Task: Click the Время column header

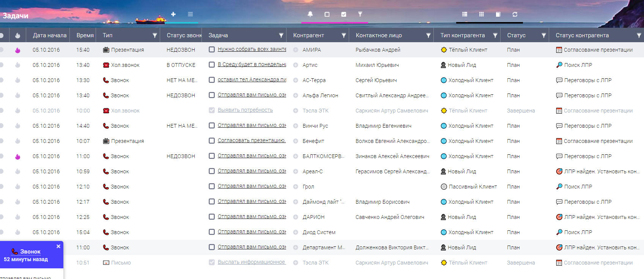Action: pyautogui.click(x=85, y=35)
